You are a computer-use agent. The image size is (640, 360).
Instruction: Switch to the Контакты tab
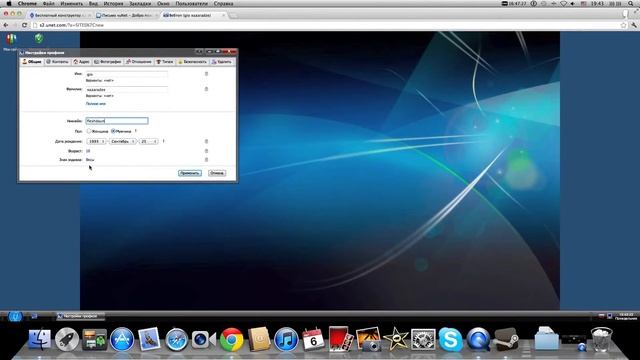57,62
